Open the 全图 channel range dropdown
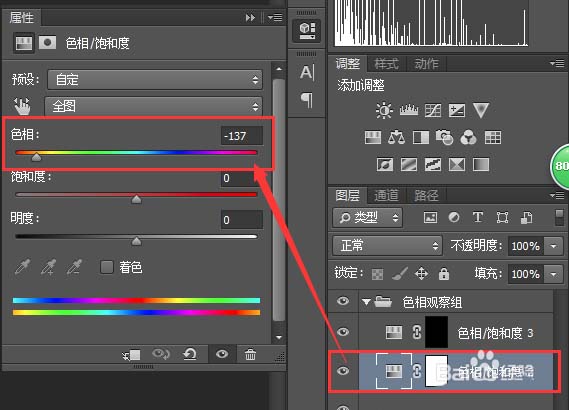 (x=153, y=106)
